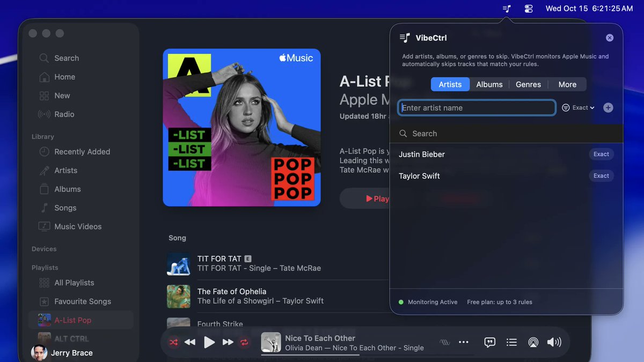Show lyrics panel
The height and width of the screenshot is (362, 644).
pyautogui.click(x=489, y=342)
